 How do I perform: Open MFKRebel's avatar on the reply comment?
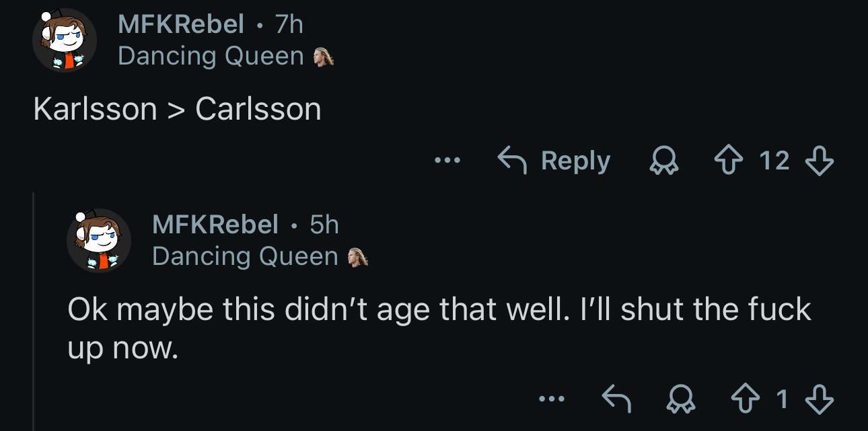pyautogui.click(x=100, y=241)
